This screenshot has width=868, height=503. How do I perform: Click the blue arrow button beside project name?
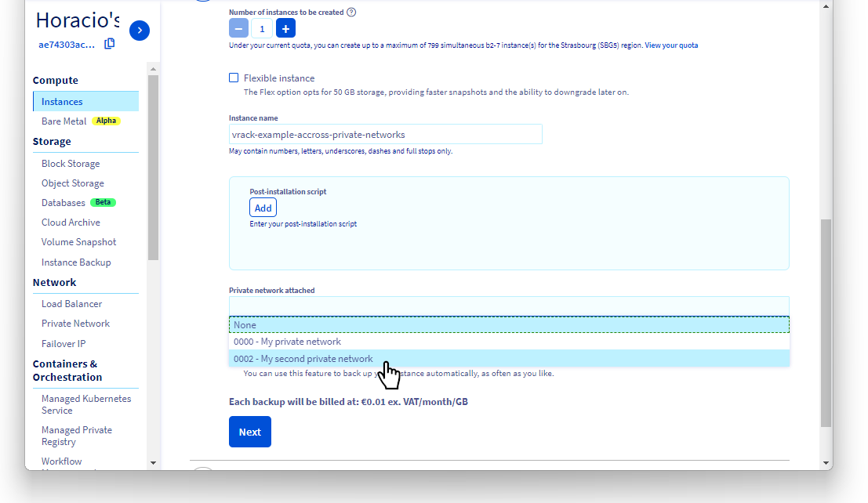pos(139,31)
